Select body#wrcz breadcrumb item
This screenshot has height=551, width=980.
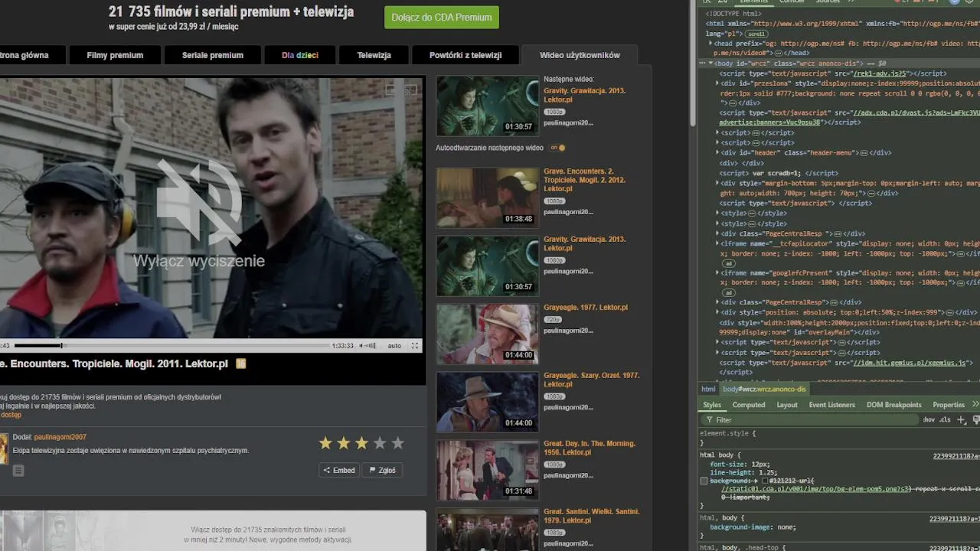click(x=764, y=389)
